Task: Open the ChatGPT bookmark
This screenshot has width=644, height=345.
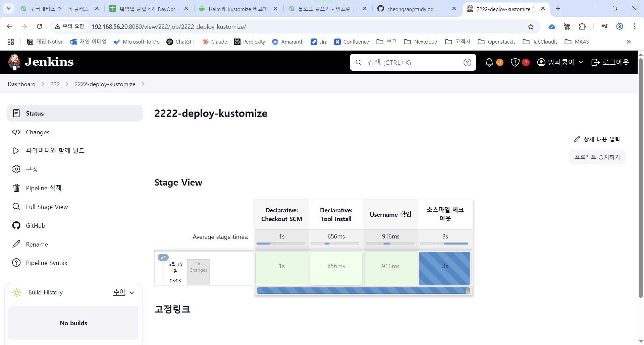Action: (x=181, y=42)
